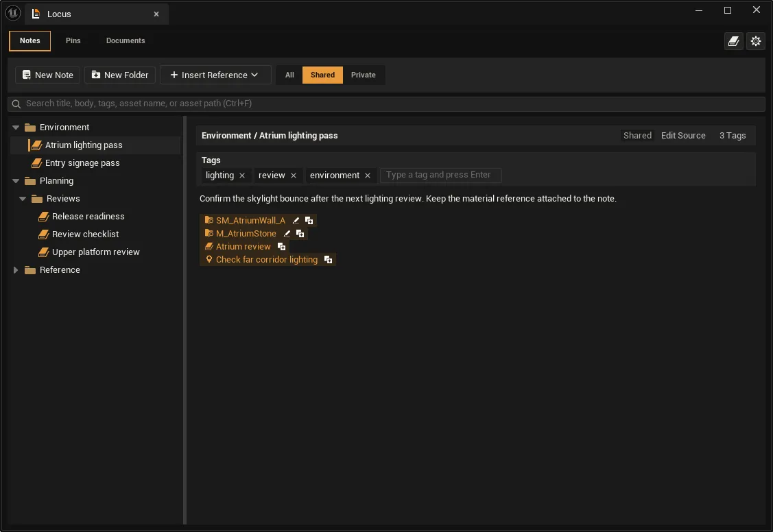773x532 pixels.
Task: Switch to the Notes tab
Action: 30,41
